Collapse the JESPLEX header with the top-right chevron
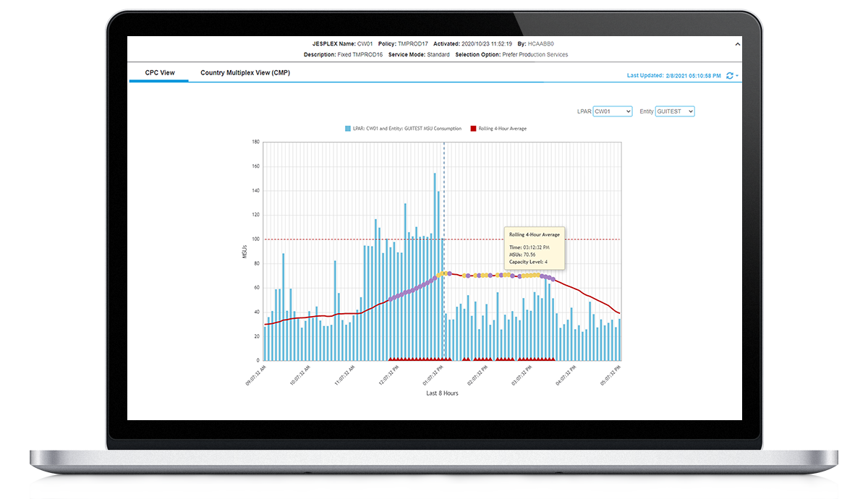Screen dimensions: 868x499 point(737,45)
